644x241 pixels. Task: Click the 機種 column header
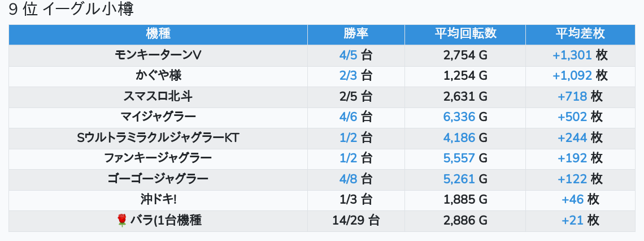click(x=158, y=34)
